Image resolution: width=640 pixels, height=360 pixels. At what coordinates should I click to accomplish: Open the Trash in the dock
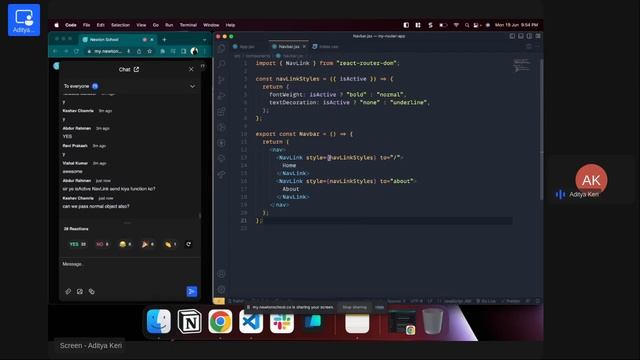point(432,321)
